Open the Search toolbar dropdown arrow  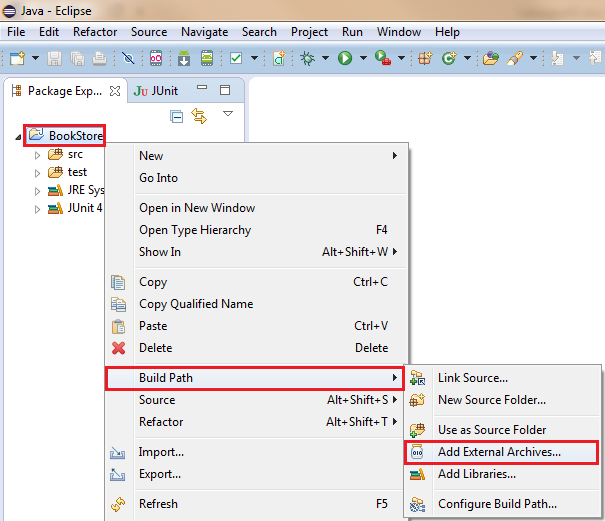(x=533, y=58)
